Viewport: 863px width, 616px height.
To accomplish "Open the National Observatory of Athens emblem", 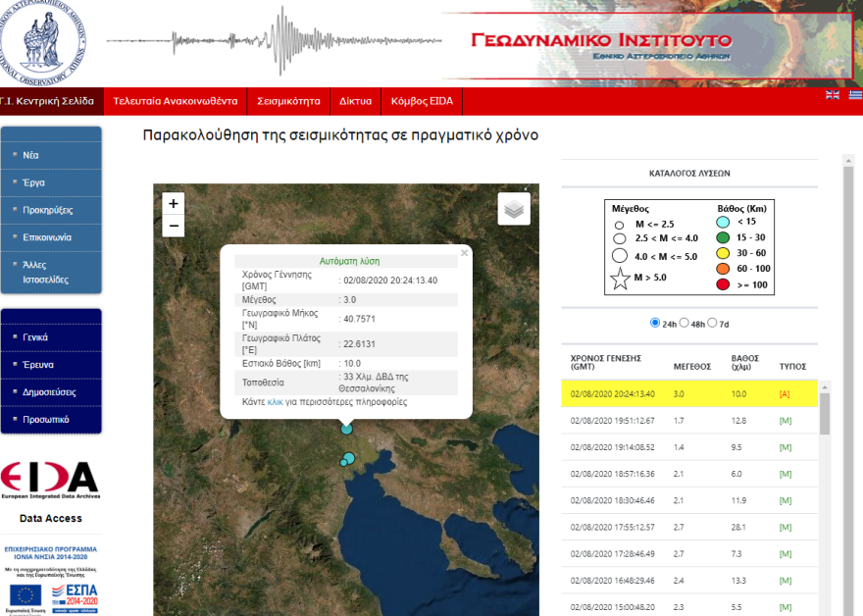I will point(42,41).
